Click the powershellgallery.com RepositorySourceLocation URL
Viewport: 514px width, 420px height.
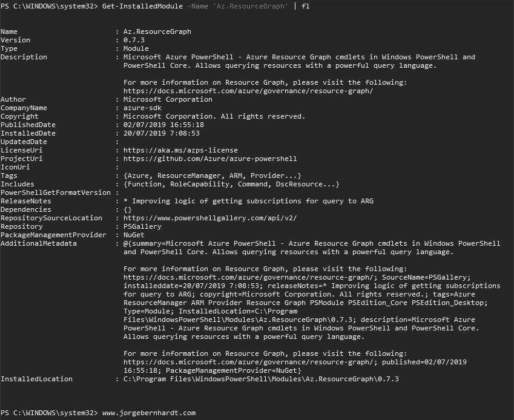point(218,218)
